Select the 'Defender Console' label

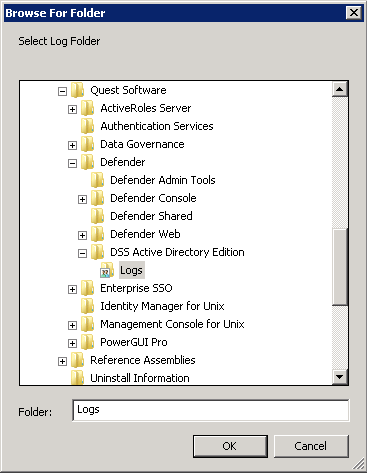click(153, 198)
